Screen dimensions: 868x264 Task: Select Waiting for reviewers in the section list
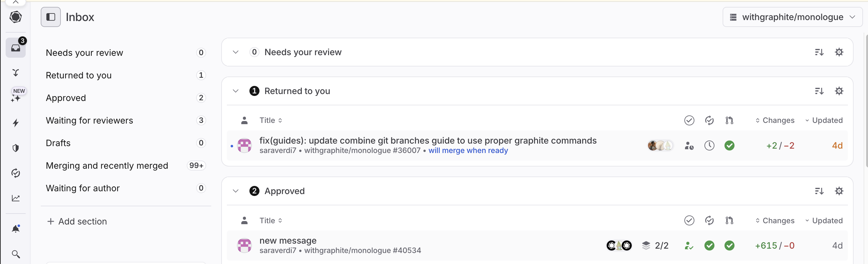pos(89,120)
